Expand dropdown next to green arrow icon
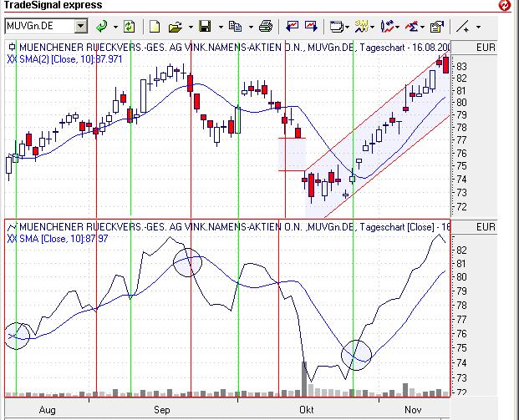519x420 pixels. [x=115, y=27]
